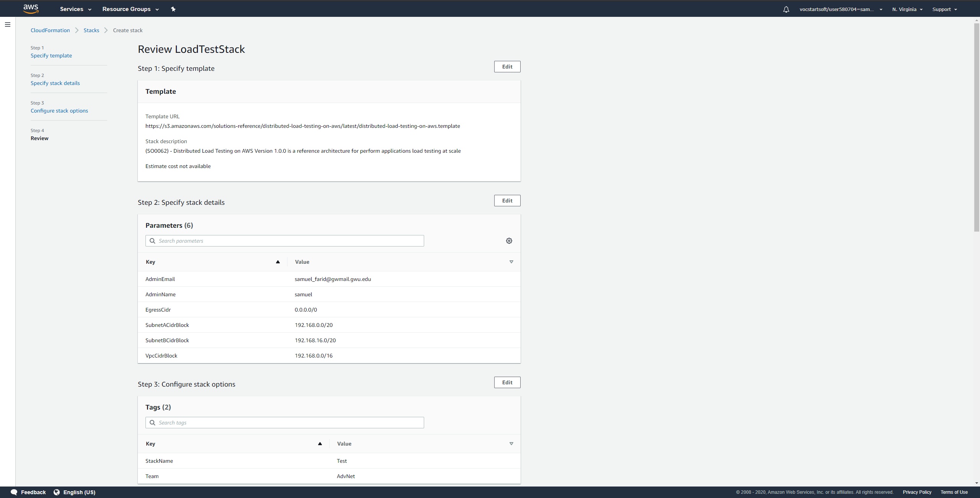Click the Feedback link in footer
Viewport: 980px width, 498px height.
33,492
